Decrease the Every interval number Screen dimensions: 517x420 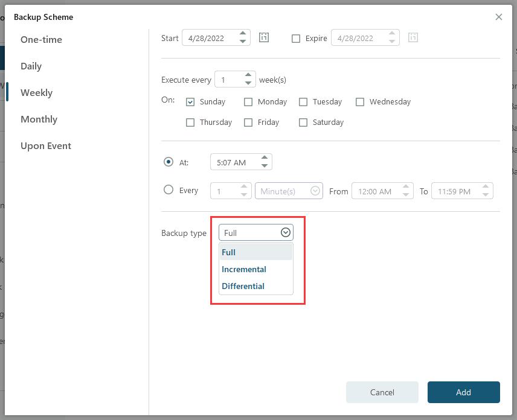coord(244,195)
